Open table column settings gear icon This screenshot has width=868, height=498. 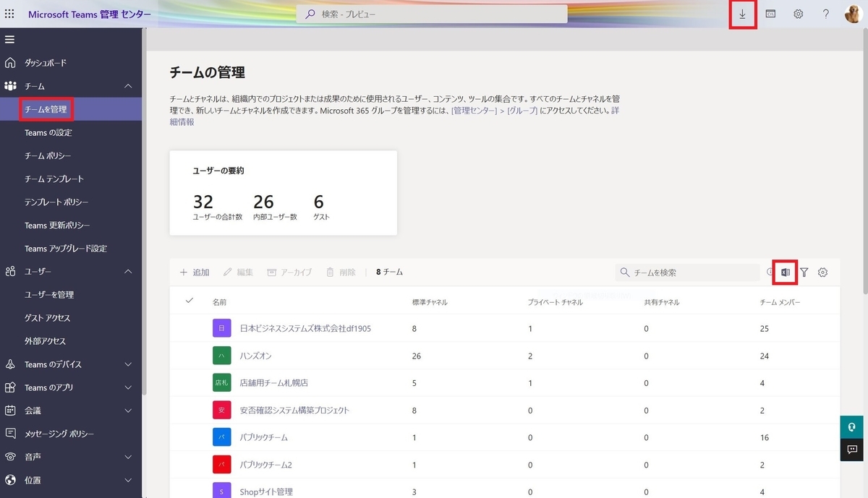pyautogui.click(x=822, y=272)
